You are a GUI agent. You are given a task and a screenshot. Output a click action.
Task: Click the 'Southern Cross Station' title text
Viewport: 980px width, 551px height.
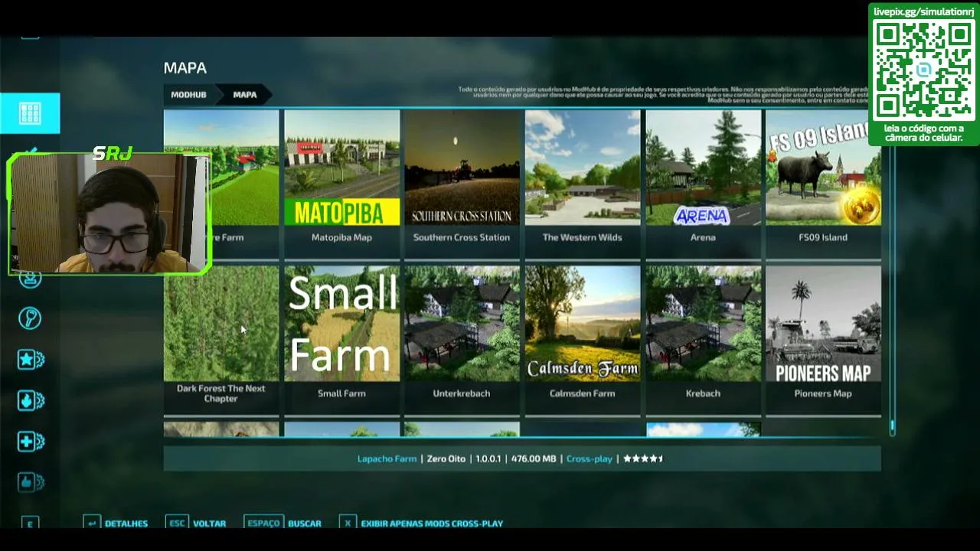[x=462, y=237]
